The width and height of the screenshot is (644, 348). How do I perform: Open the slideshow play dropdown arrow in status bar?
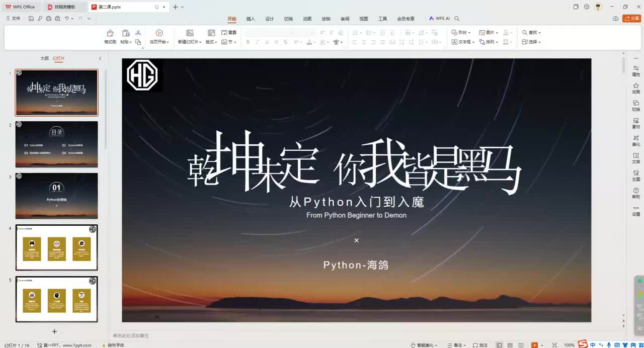[x=541, y=345]
